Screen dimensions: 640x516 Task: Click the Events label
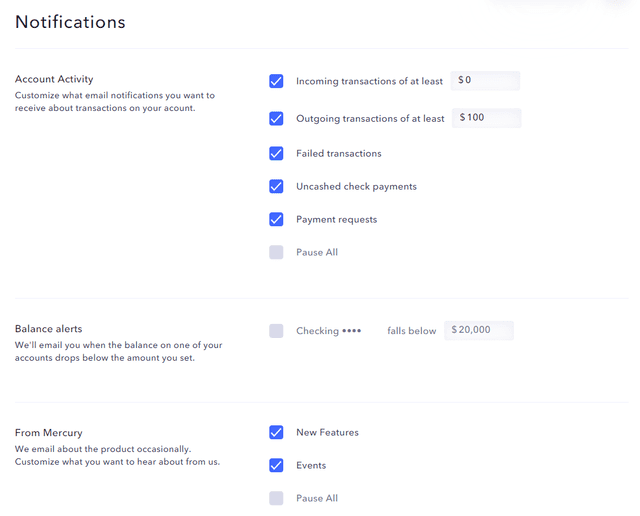tap(311, 465)
